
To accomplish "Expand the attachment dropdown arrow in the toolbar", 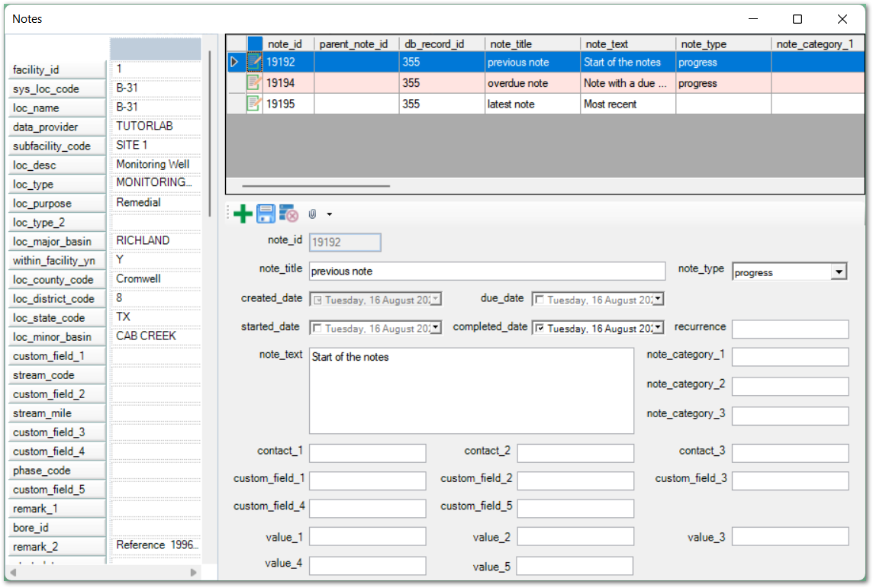I will [329, 215].
